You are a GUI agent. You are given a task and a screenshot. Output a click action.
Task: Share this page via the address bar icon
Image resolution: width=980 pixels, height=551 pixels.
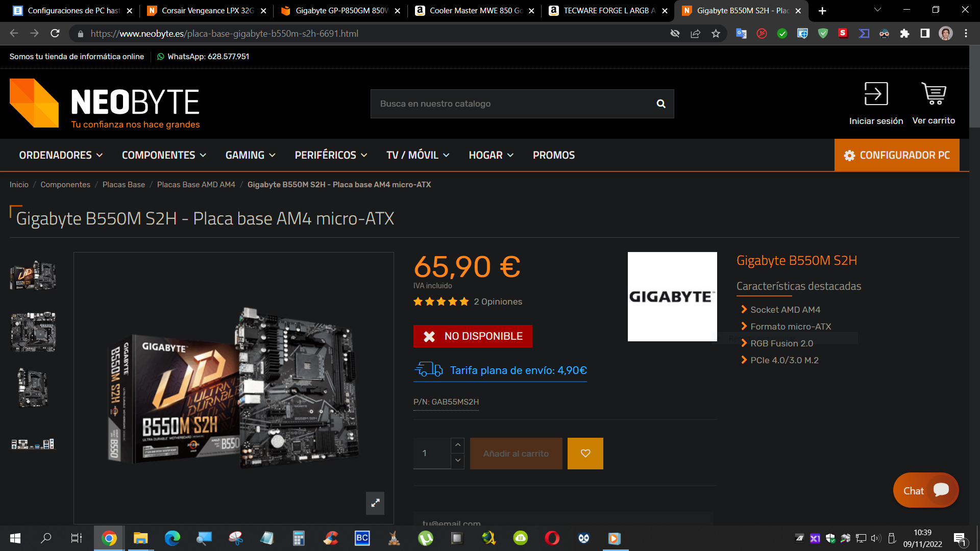[695, 34]
